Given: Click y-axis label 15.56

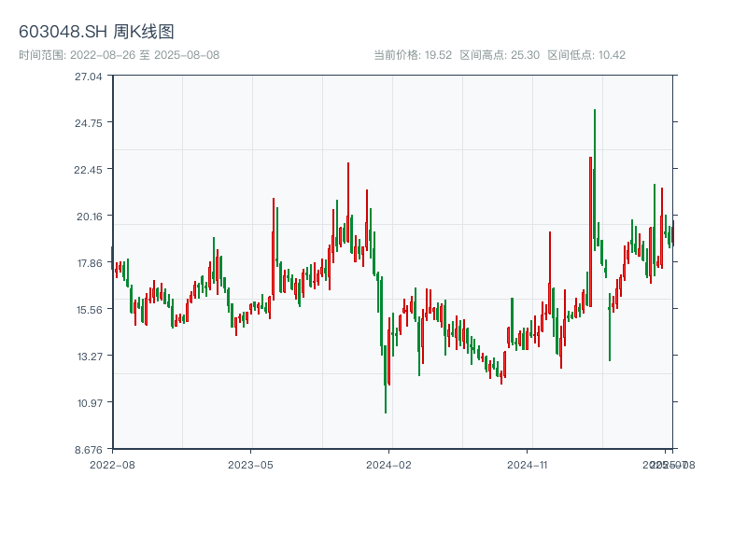Looking at the screenshot, I should (90, 310).
